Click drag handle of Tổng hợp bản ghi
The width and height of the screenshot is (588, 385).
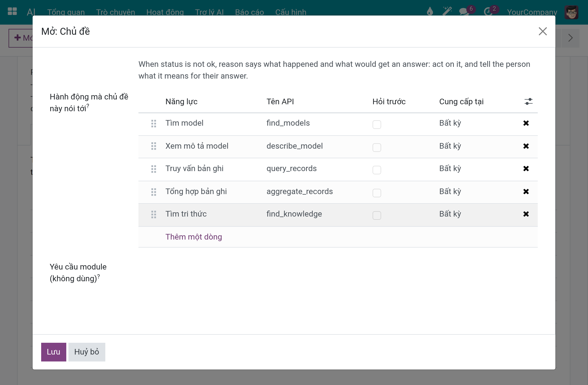154,192
